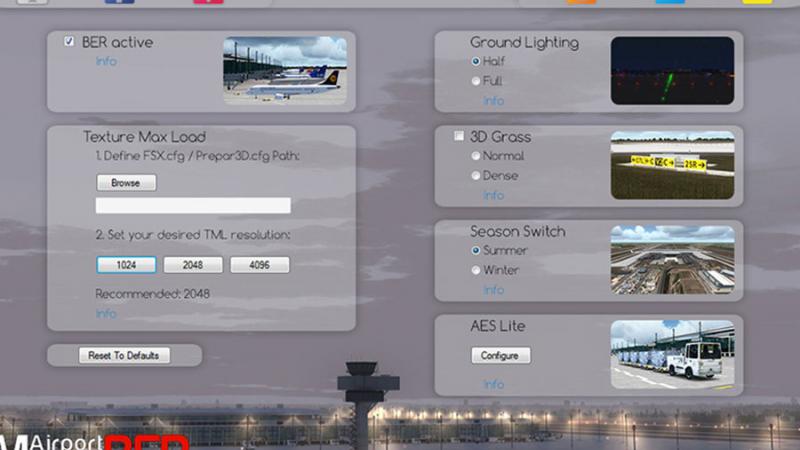Select Summer season
This screenshot has width=800, height=450.
click(x=476, y=251)
